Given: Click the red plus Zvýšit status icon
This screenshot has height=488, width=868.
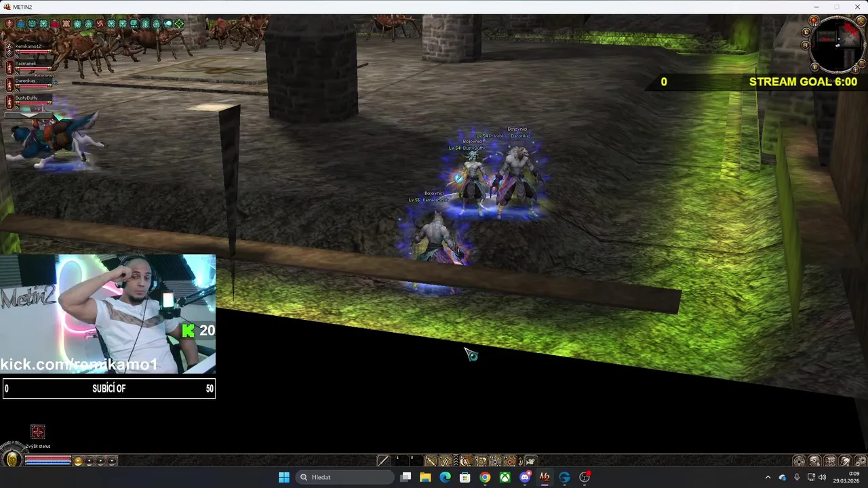Looking at the screenshot, I should click(37, 432).
